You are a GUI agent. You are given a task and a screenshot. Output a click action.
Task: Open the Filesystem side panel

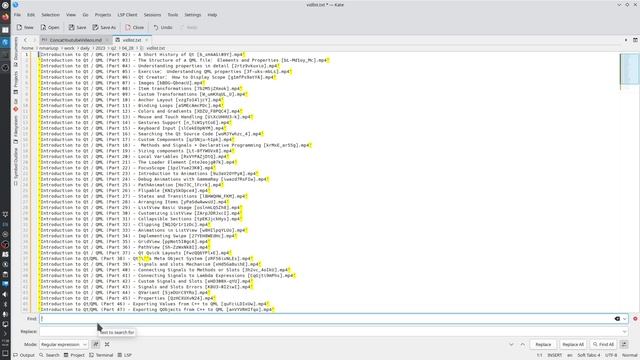[x=16, y=129]
